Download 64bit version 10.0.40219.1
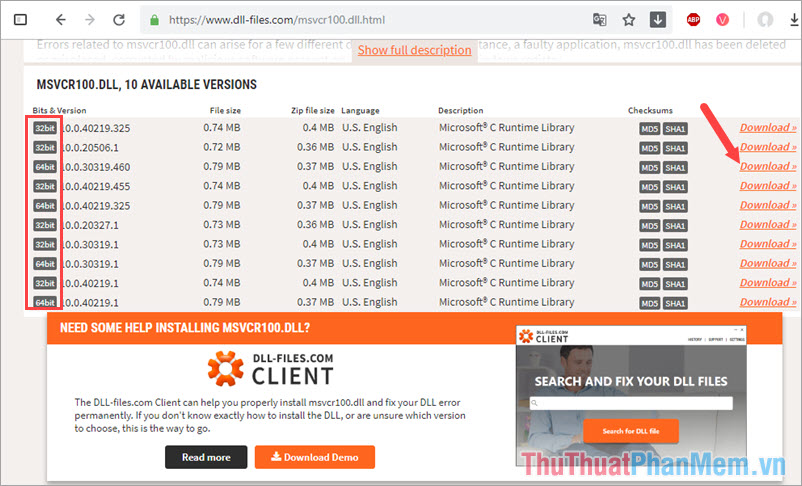Viewport: 802px width, 486px height. pos(768,302)
